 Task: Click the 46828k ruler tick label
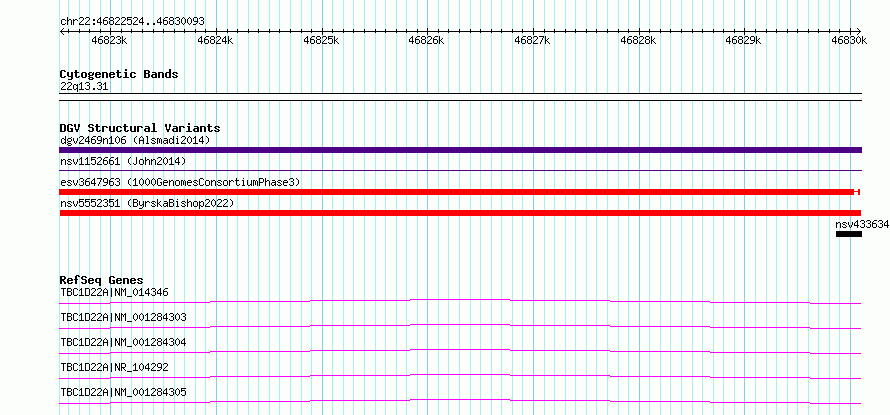639,40
